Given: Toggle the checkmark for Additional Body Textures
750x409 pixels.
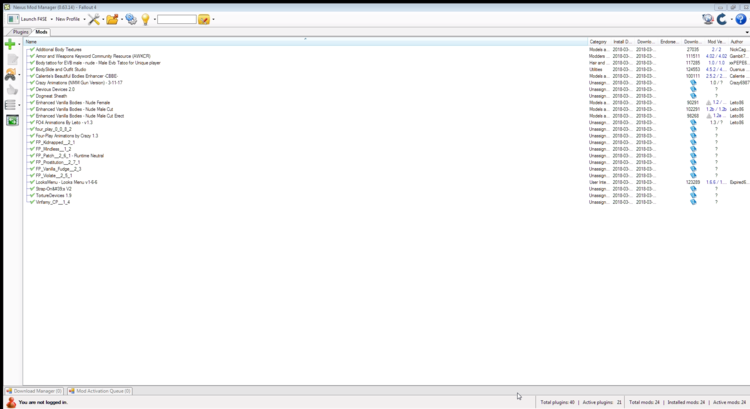Looking at the screenshot, I should point(32,49).
